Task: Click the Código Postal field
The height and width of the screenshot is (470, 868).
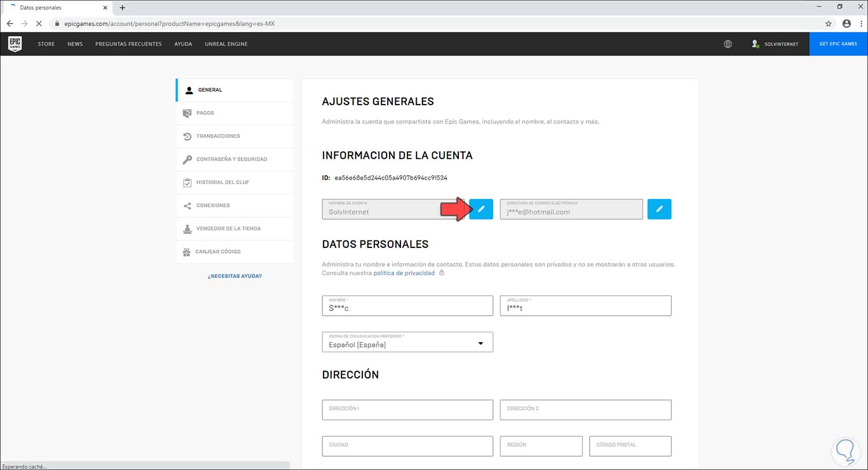Action: 630,446
